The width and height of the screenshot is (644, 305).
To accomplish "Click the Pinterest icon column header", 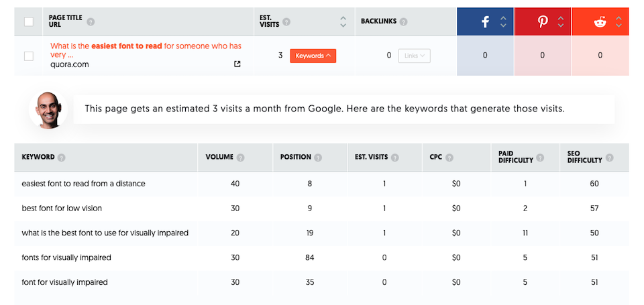I will [x=543, y=21].
